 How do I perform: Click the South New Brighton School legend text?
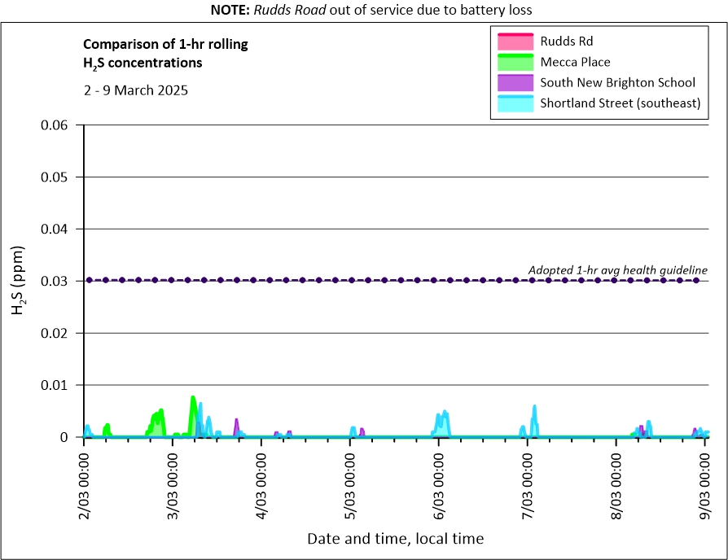pos(617,83)
